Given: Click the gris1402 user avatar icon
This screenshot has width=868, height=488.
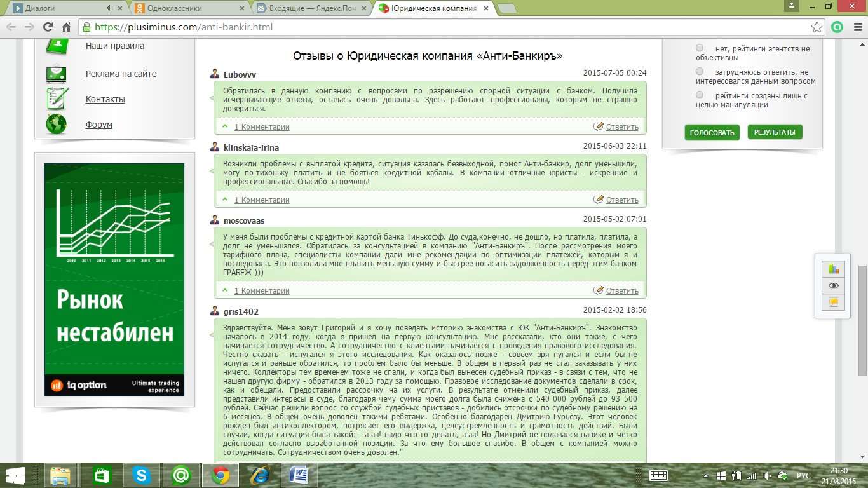Looking at the screenshot, I should 215,311.
